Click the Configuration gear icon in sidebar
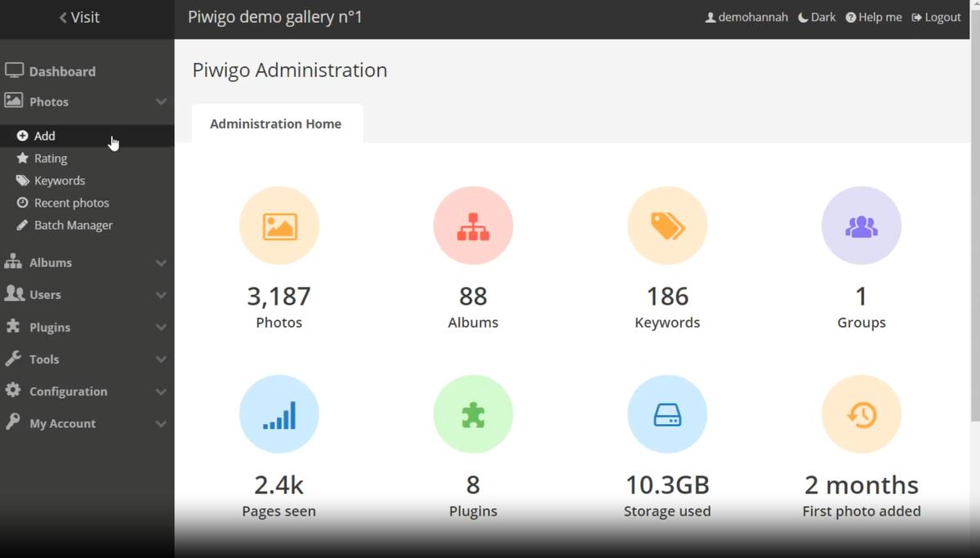The width and height of the screenshot is (980, 558). click(x=13, y=390)
